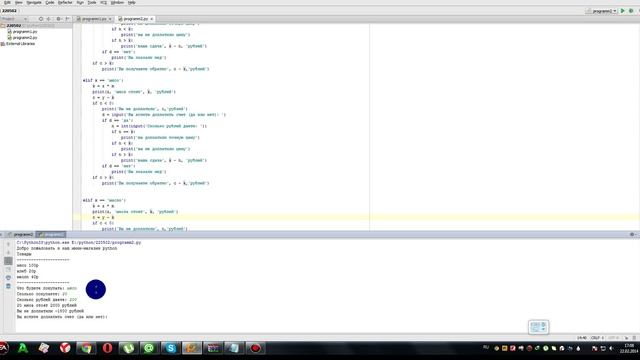Click the 220502 breadcrumb in navigation bar
This screenshot has width=640, height=360.
(9, 11)
